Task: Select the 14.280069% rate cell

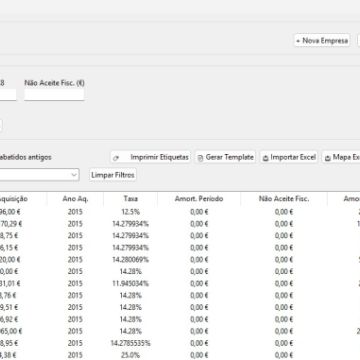Action: pos(131,259)
